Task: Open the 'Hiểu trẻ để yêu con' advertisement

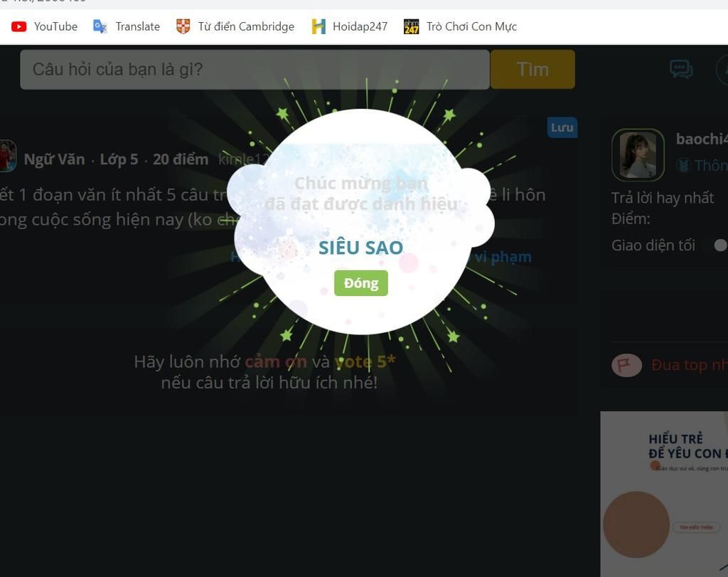Action: 664,494
